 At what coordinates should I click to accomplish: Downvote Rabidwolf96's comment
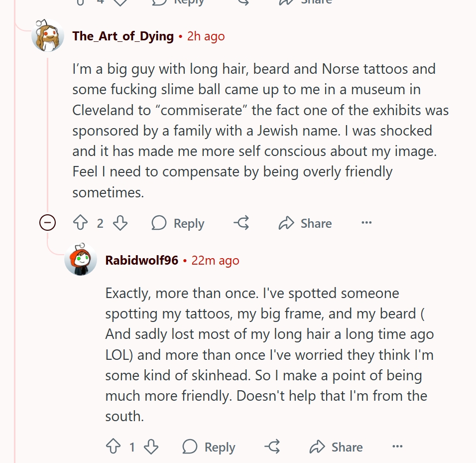151,447
